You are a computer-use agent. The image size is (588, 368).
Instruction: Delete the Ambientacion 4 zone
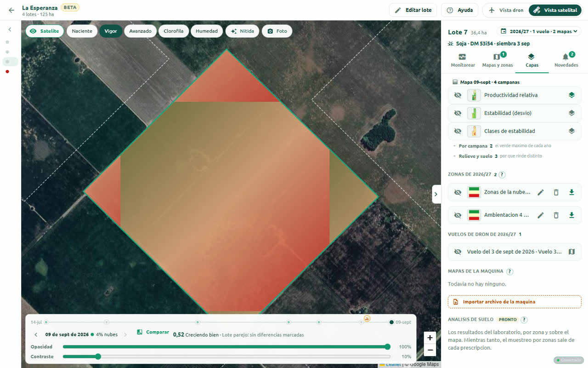556,215
